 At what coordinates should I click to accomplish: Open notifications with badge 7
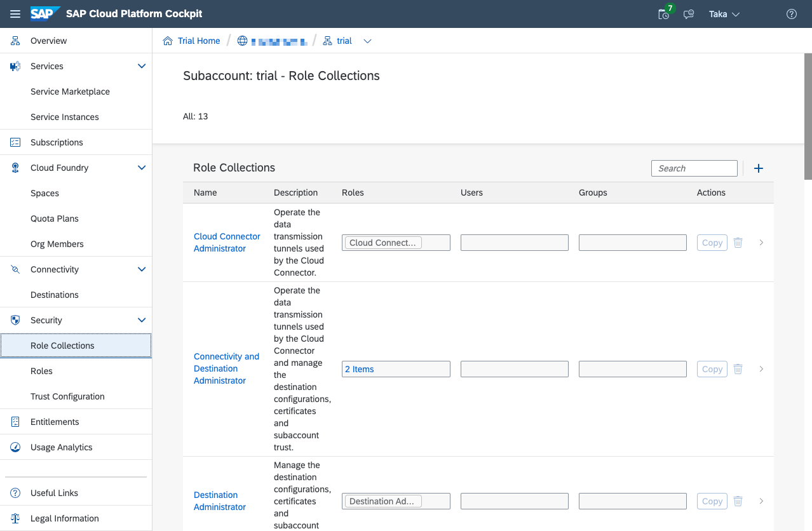point(664,13)
